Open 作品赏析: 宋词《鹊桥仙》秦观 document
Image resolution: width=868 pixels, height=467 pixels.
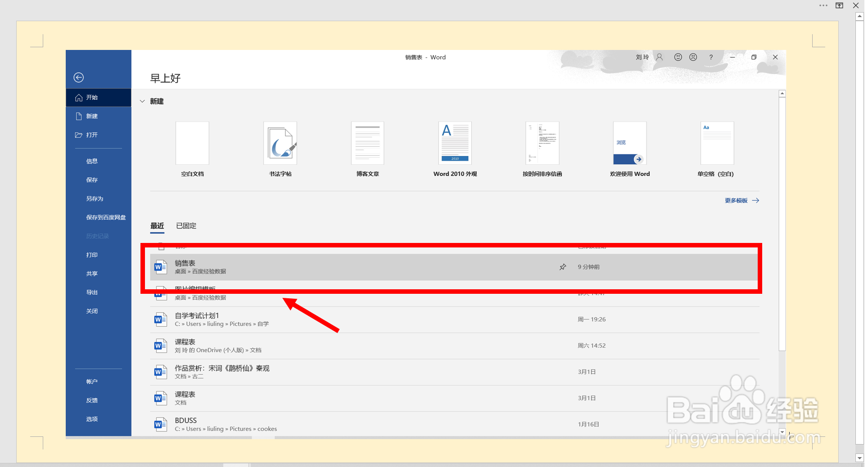[x=455, y=372]
